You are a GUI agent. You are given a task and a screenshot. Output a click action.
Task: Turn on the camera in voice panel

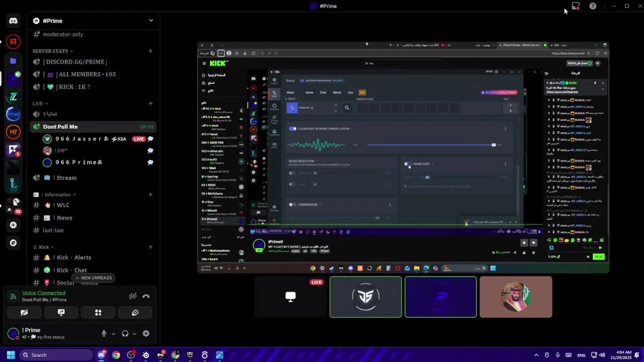[24, 313]
